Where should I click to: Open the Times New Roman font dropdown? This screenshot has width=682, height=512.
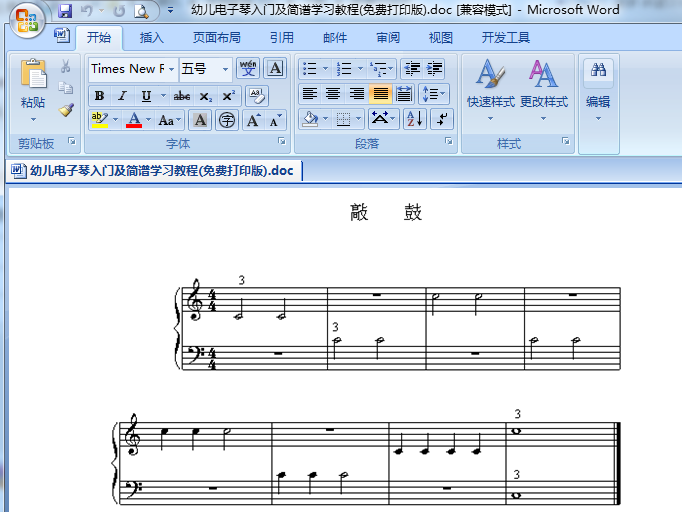coord(171,69)
